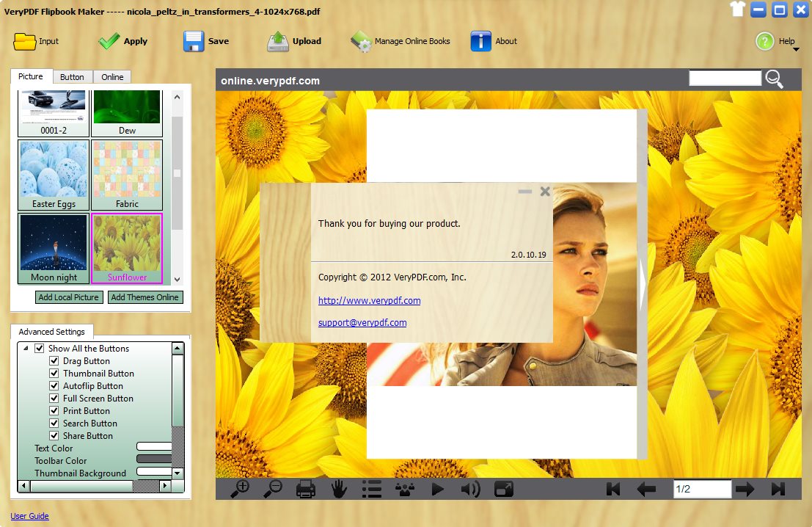Image resolution: width=812 pixels, height=527 pixels.
Task: Select the Moon night theme thumbnail
Action: point(54,248)
